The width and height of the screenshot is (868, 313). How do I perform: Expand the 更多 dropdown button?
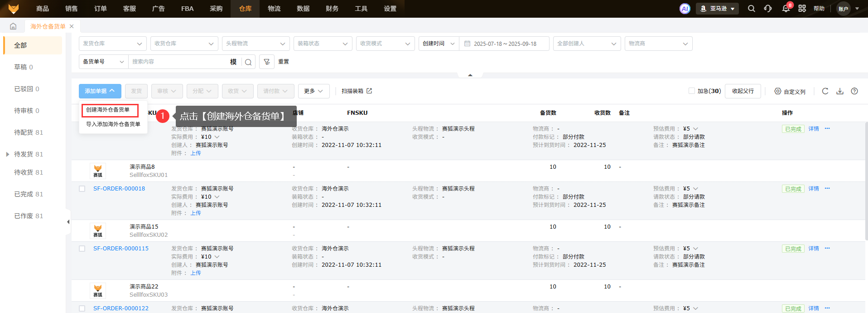click(313, 91)
